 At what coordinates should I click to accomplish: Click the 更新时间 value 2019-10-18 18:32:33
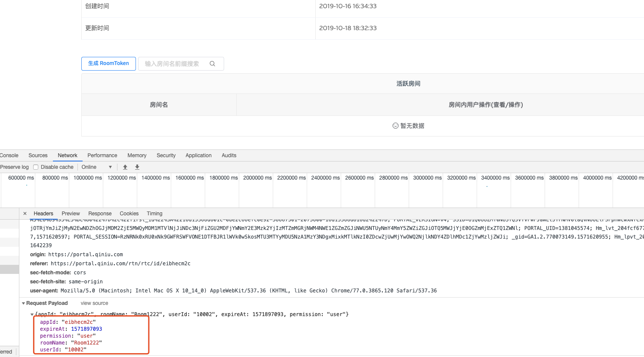tap(348, 28)
